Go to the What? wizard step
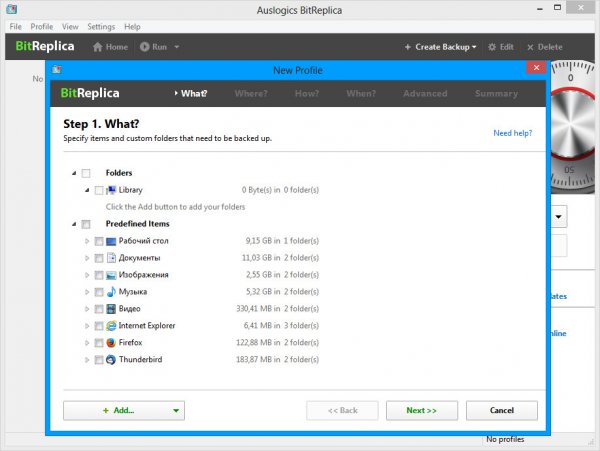The image size is (600, 451). point(194,93)
